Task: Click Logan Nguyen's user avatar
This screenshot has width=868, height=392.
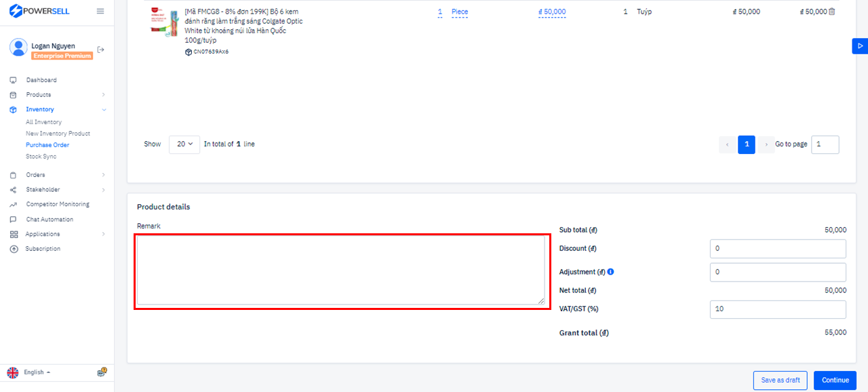Action: tap(18, 47)
